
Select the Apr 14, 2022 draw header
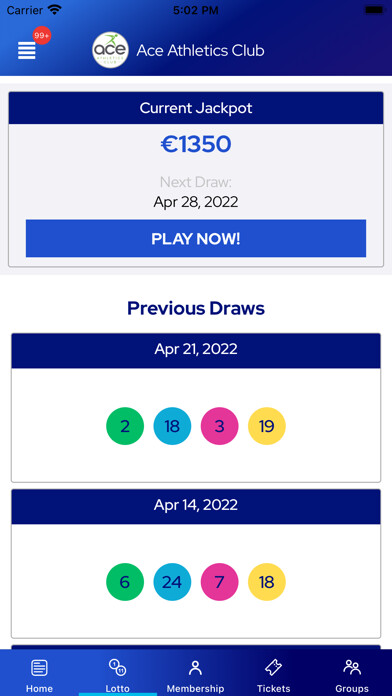pos(196,506)
